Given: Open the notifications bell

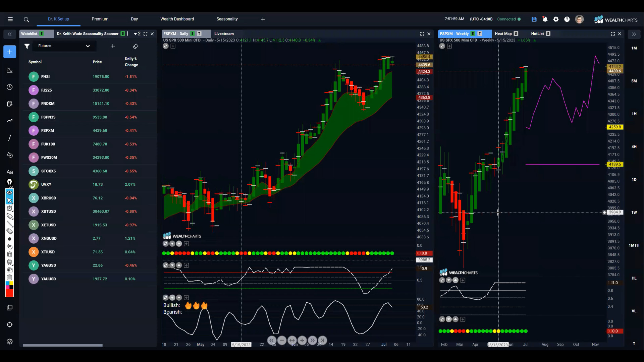Looking at the screenshot, I should tap(545, 19).
